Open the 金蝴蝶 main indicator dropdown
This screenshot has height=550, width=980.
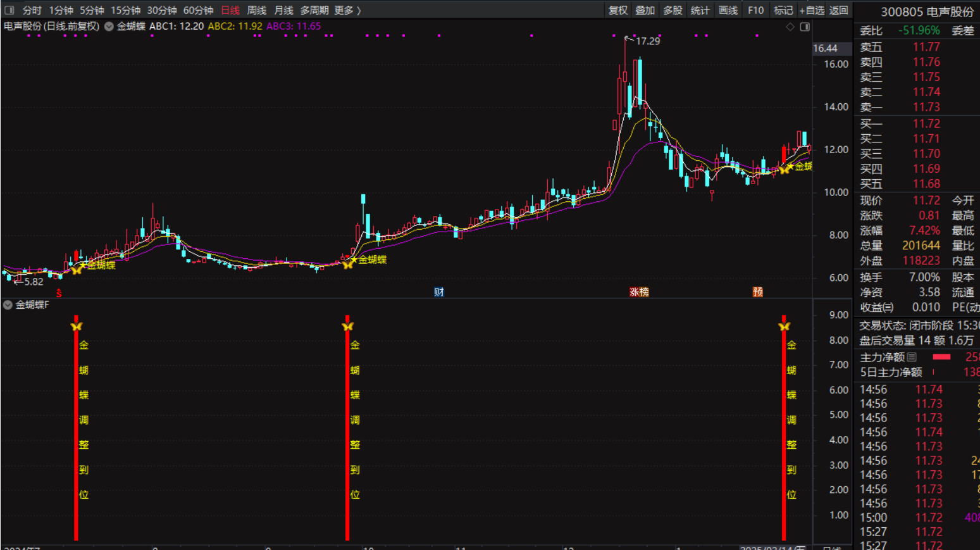pyautogui.click(x=109, y=27)
